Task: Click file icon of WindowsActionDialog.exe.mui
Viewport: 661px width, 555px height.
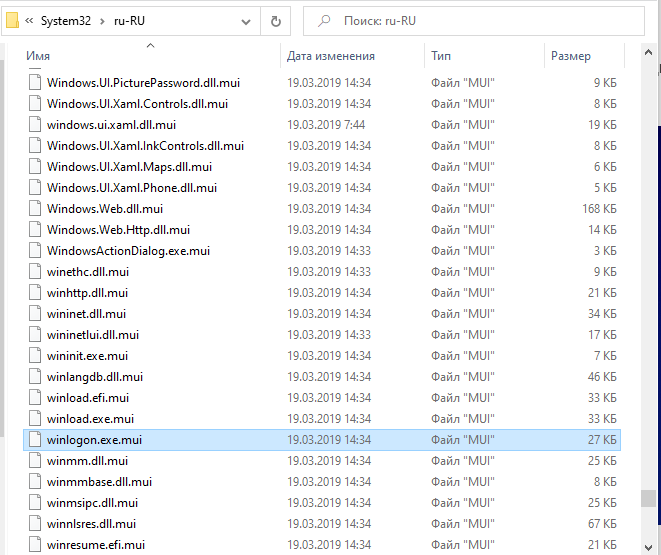Action: (35, 251)
